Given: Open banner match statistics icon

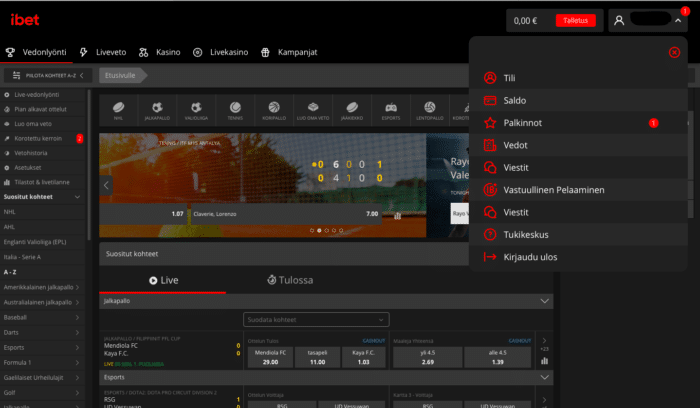Looking at the screenshot, I should tap(397, 216).
